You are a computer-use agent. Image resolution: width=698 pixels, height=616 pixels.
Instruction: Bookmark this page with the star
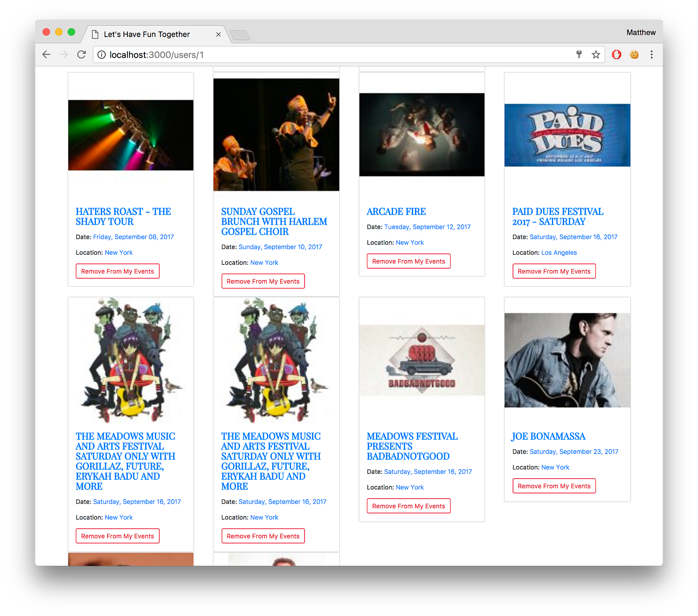pos(596,55)
